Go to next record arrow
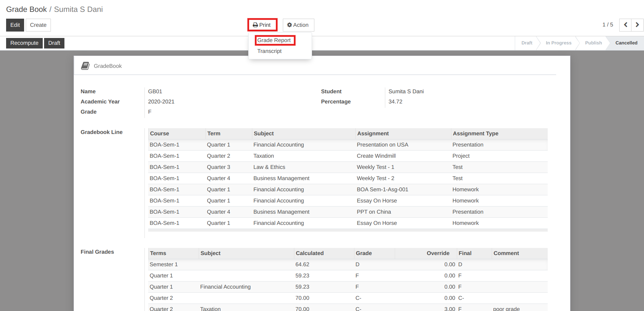 (637, 25)
